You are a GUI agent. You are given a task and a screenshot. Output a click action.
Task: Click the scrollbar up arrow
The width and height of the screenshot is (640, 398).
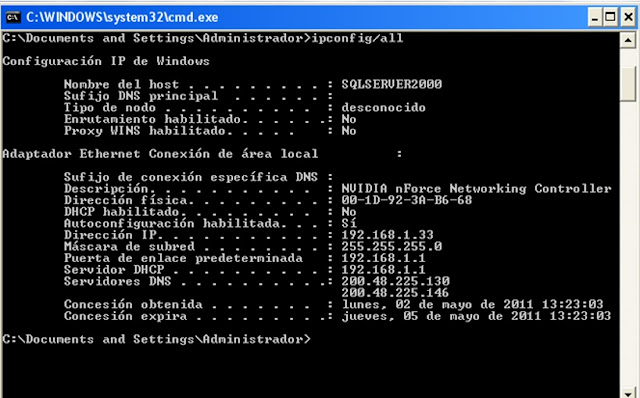tap(628, 40)
